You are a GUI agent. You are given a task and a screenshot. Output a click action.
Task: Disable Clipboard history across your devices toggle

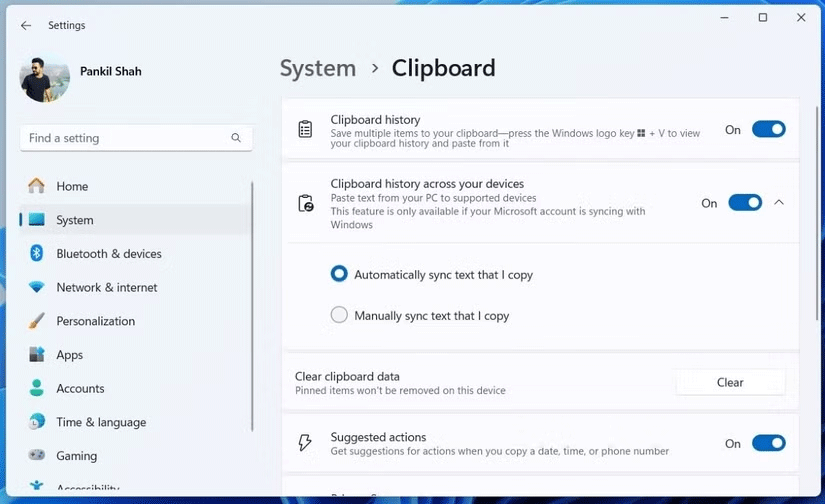pyautogui.click(x=744, y=203)
